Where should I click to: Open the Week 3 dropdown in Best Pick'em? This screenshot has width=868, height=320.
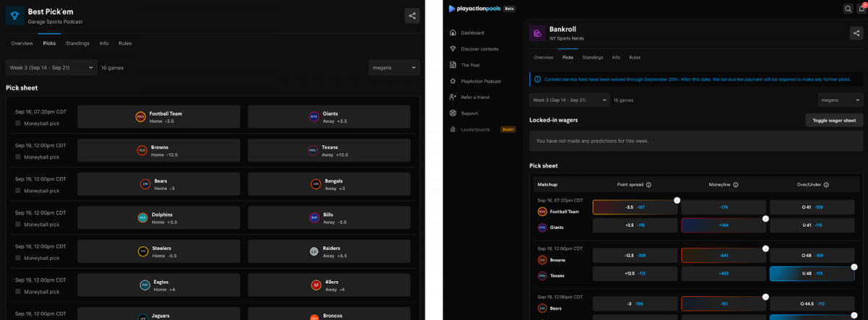pos(51,67)
